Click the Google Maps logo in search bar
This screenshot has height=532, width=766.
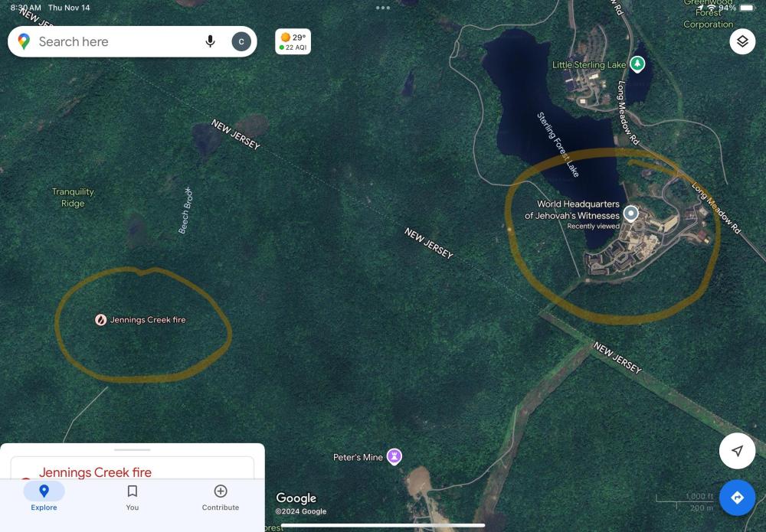[24, 41]
